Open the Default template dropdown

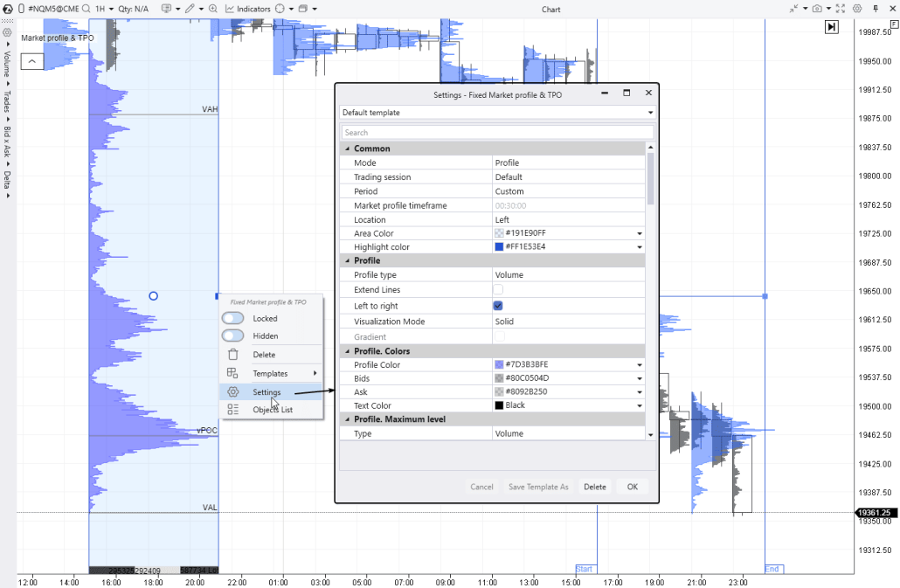pyautogui.click(x=496, y=113)
